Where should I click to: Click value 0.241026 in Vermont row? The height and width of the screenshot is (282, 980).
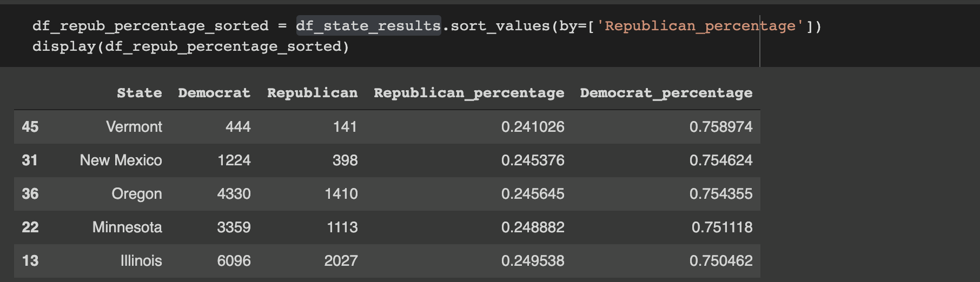point(533,127)
